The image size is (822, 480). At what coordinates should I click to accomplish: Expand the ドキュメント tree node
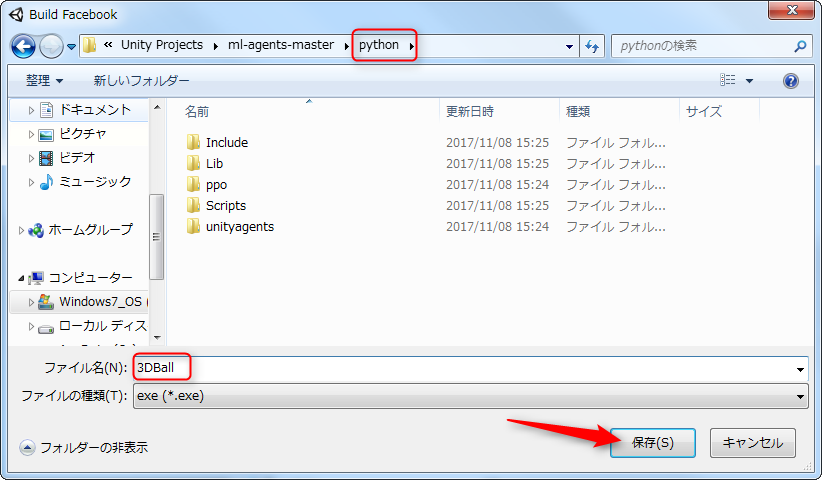pyautogui.click(x=31, y=111)
